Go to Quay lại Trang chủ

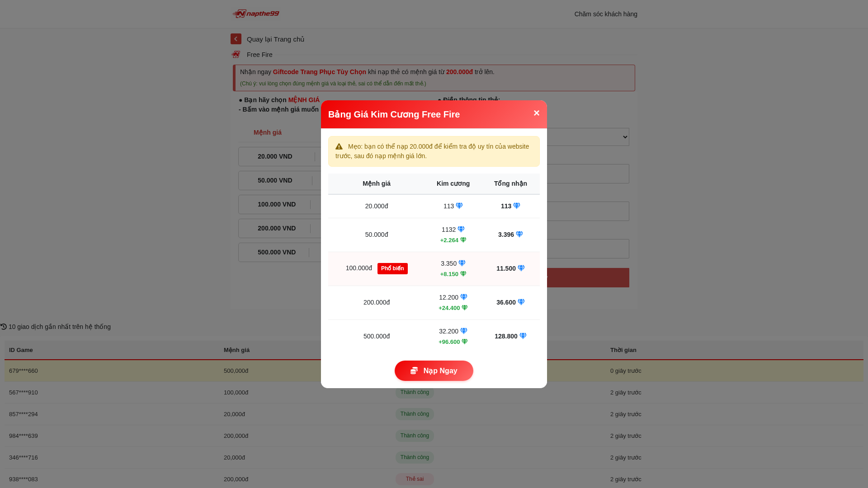(275, 39)
